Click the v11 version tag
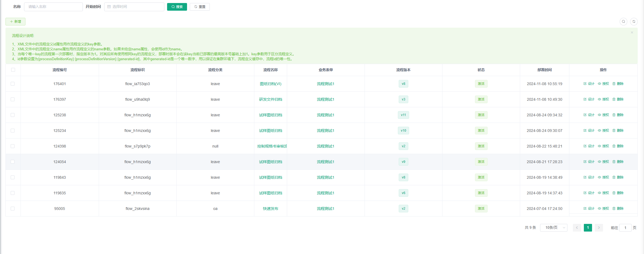644x254 pixels. tap(403, 115)
